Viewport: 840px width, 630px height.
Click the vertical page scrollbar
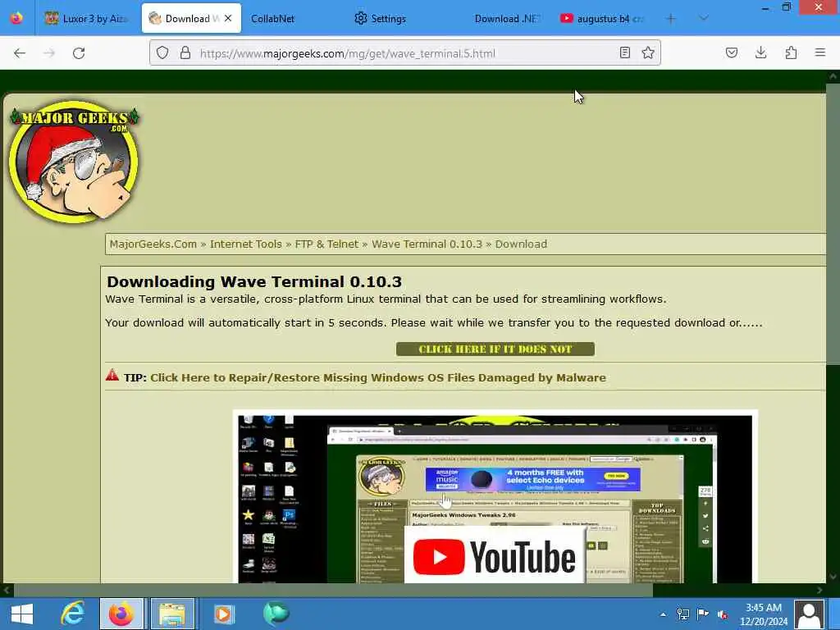(x=833, y=225)
